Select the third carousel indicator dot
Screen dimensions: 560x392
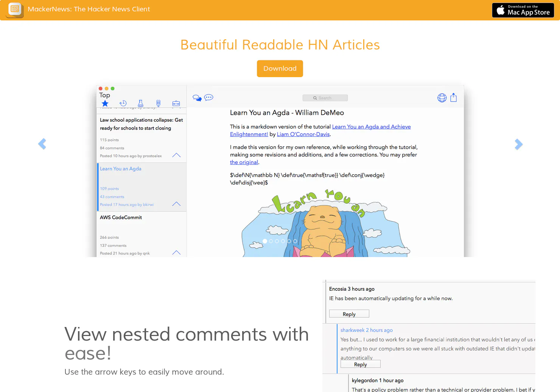pos(277,241)
